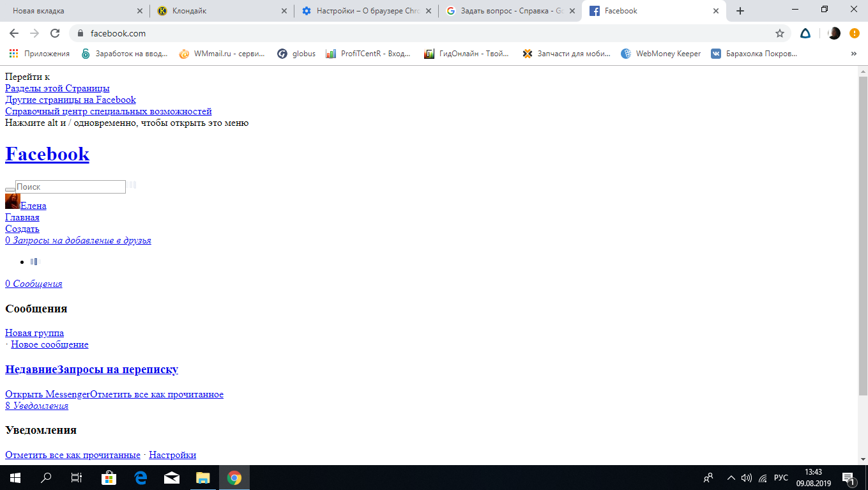Click the Chrome taskbar icon
The width and height of the screenshot is (868, 490).
(x=234, y=477)
